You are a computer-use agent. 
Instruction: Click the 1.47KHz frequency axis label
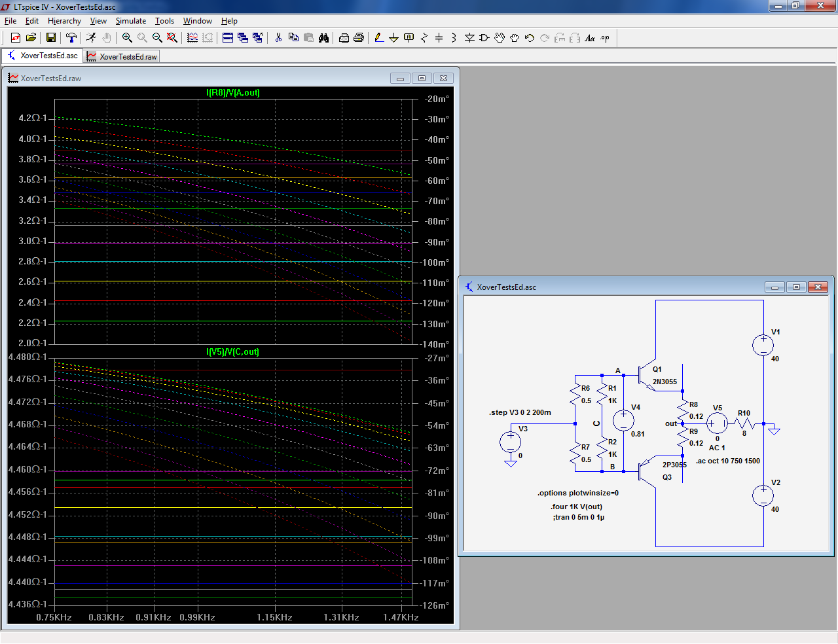point(401,617)
